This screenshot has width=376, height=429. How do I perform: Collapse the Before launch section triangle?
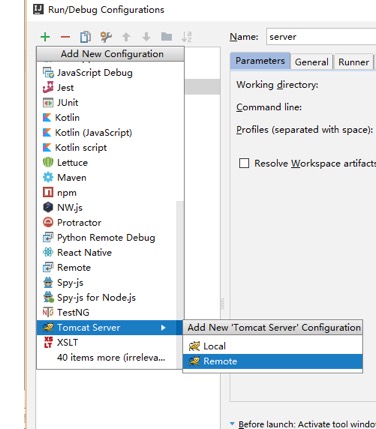[x=232, y=424]
